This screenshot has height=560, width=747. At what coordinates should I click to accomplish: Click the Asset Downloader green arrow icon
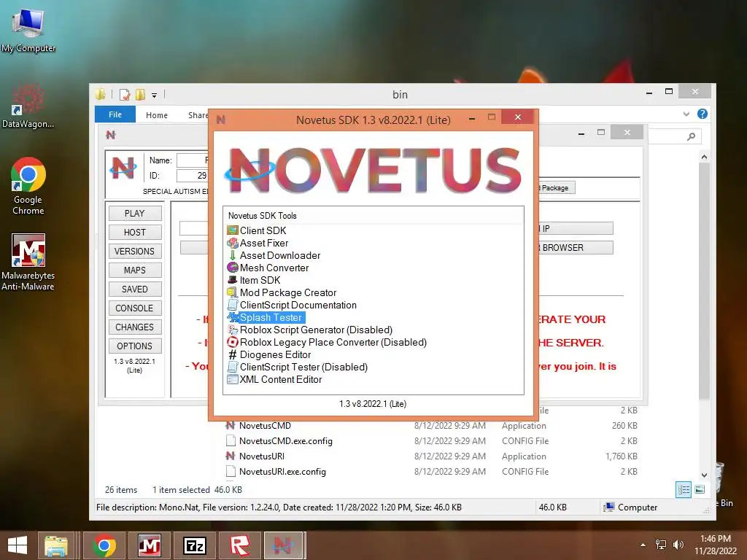click(233, 255)
